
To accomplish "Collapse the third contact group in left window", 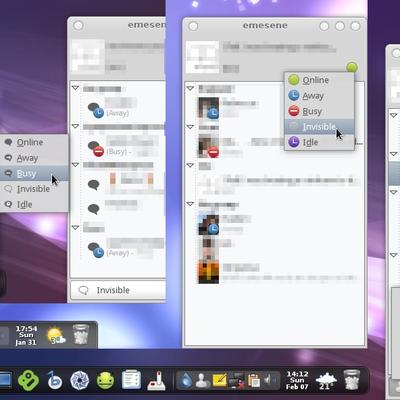I will tap(75, 165).
